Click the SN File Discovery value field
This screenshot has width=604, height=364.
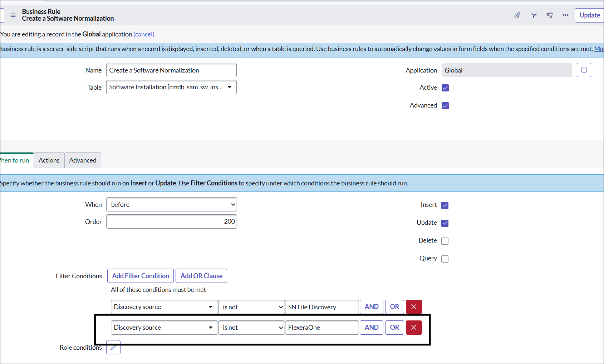coord(322,307)
